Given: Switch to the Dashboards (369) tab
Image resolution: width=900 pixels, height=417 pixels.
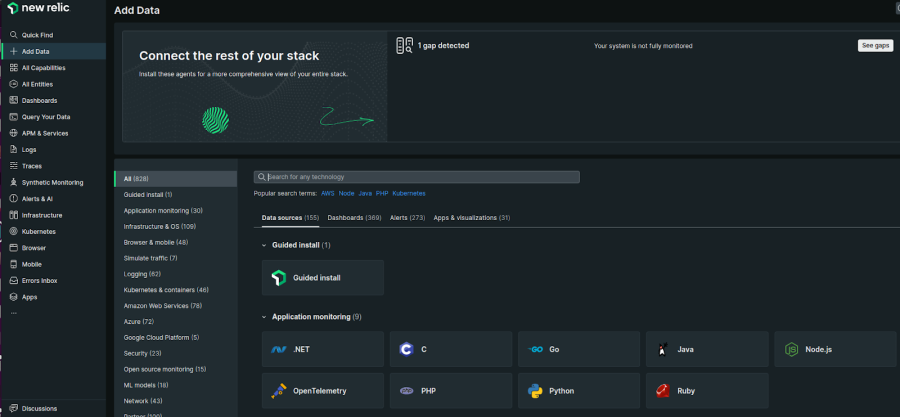Looking at the screenshot, I should point(354,218).
